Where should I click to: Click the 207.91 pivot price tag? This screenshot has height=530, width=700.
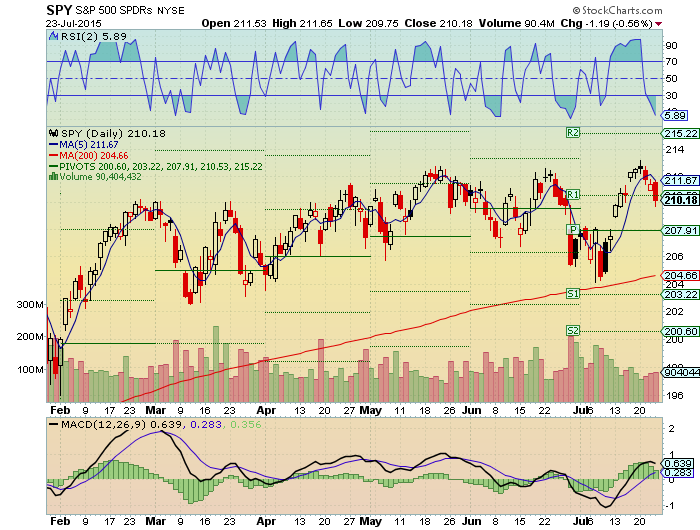pos(680,230)
